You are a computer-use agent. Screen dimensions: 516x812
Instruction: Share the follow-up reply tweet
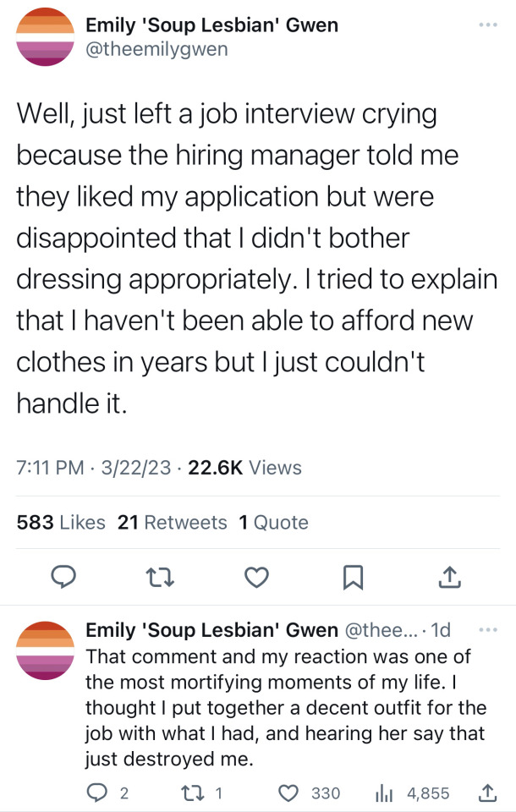488,793
